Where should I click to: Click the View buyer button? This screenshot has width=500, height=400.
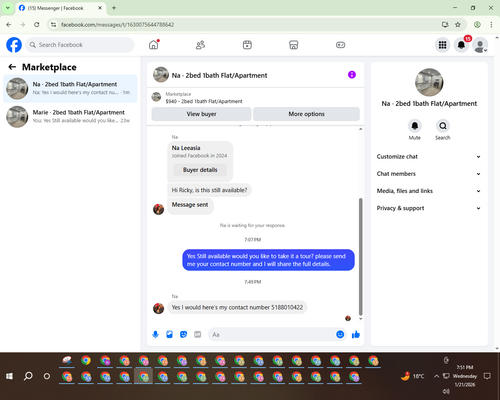click(x=201, y=114)
